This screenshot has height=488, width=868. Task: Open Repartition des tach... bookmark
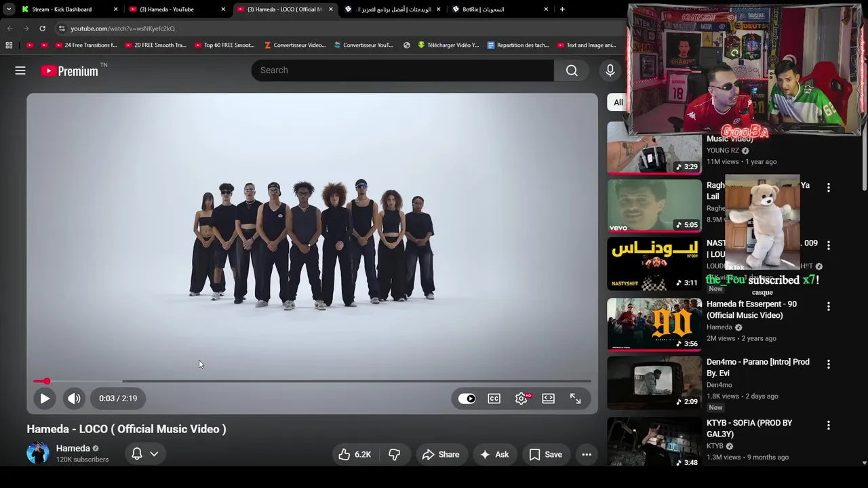[518, 45]
